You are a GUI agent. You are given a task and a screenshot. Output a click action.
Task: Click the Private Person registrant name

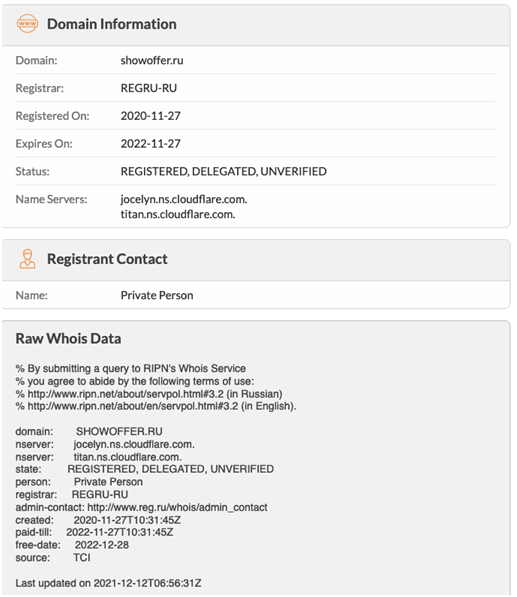(157, 295)
